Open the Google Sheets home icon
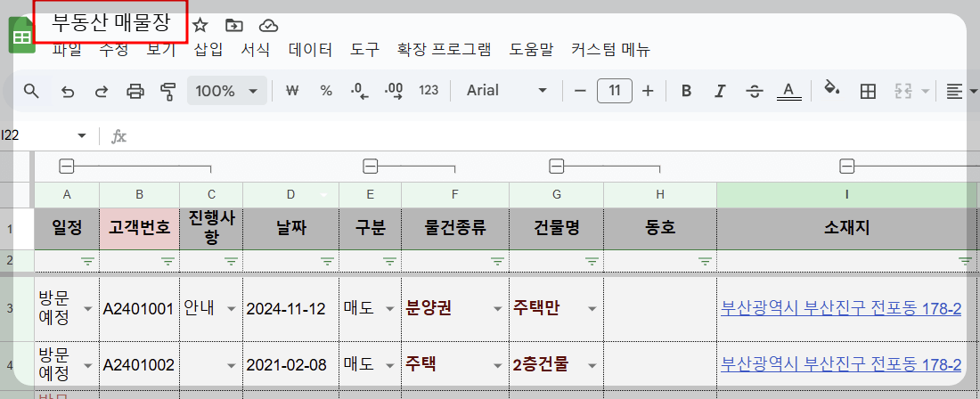The width and height of the screenshot is (980, 399). 22,37
